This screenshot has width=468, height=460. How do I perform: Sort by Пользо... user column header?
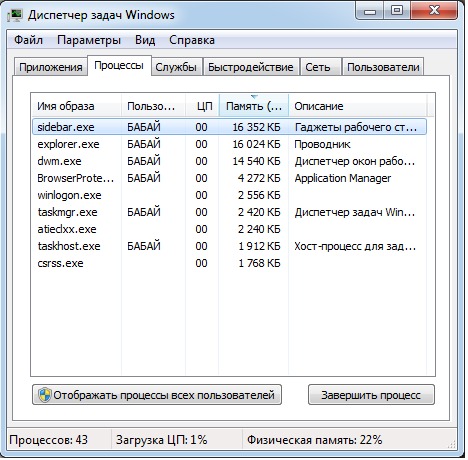(153, 106)
